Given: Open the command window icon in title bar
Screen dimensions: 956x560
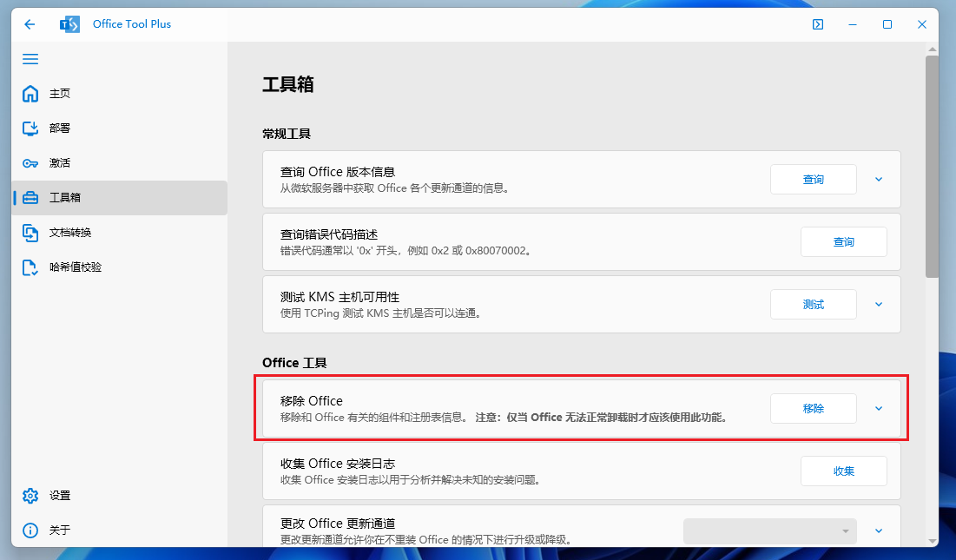Looking at the screenshot, I should (x=818, y=24).
